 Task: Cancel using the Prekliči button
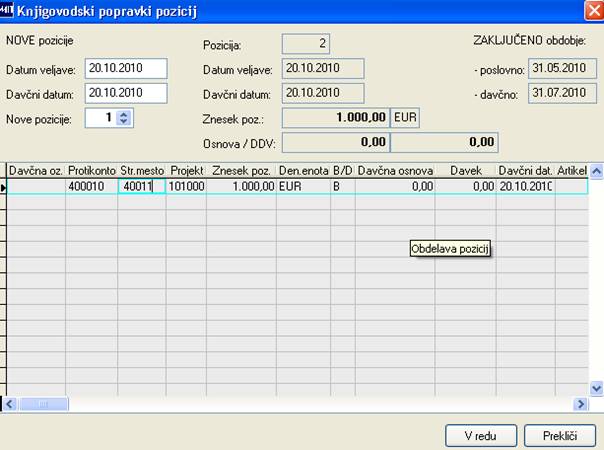(x=560, y=436)
